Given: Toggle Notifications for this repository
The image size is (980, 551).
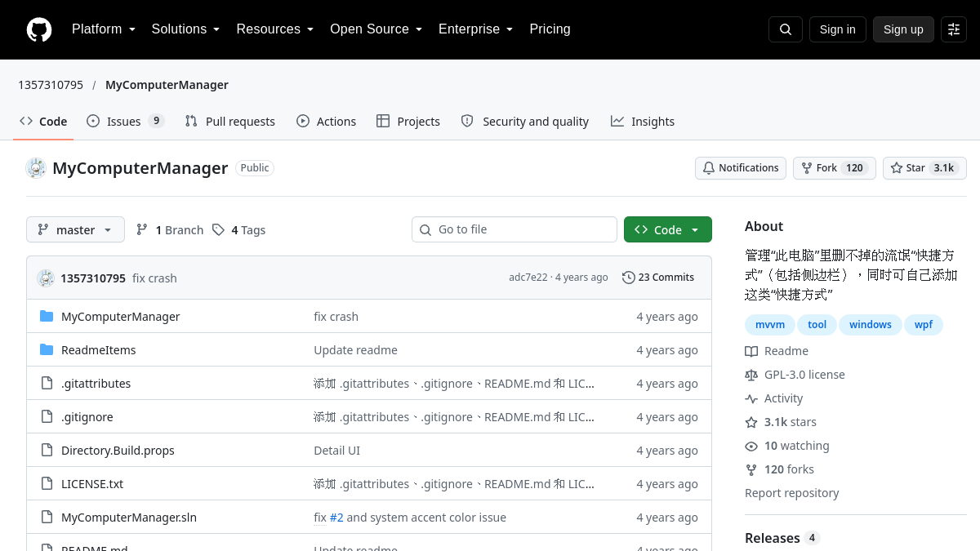Looking at the screenshot, I should (741, 168).
